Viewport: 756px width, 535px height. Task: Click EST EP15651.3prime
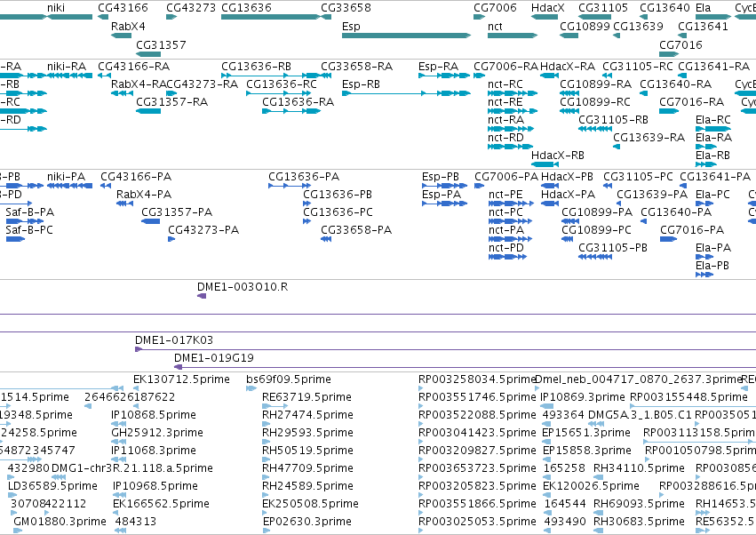pos(548,442)
